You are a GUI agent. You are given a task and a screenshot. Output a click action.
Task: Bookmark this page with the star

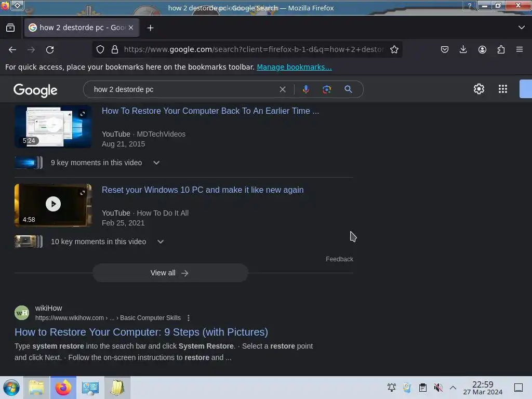394,49
